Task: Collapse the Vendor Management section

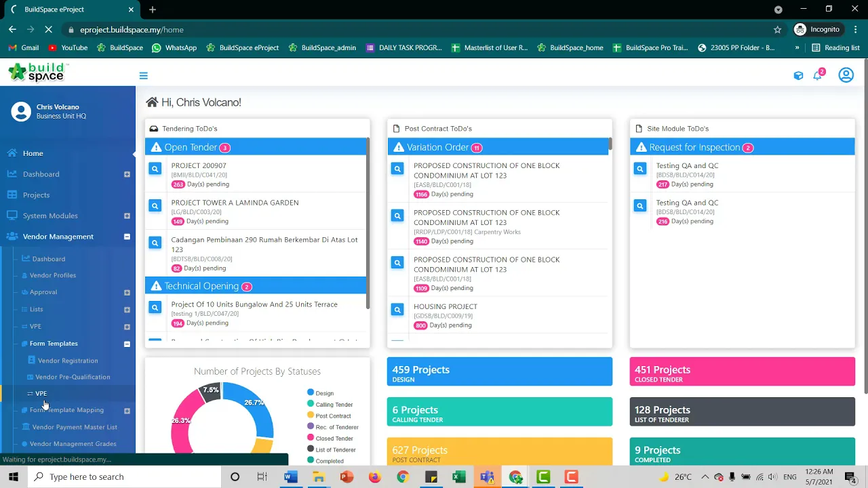Action: point(127,237)
